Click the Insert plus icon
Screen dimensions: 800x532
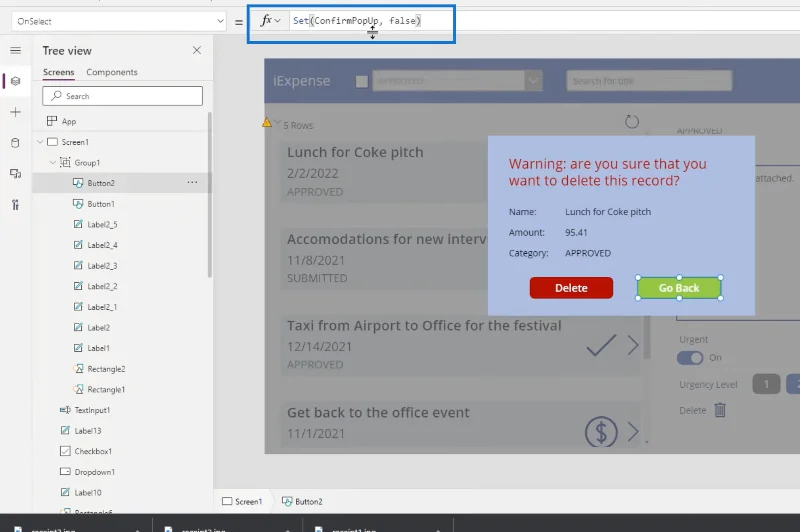[x=15, y=112]
